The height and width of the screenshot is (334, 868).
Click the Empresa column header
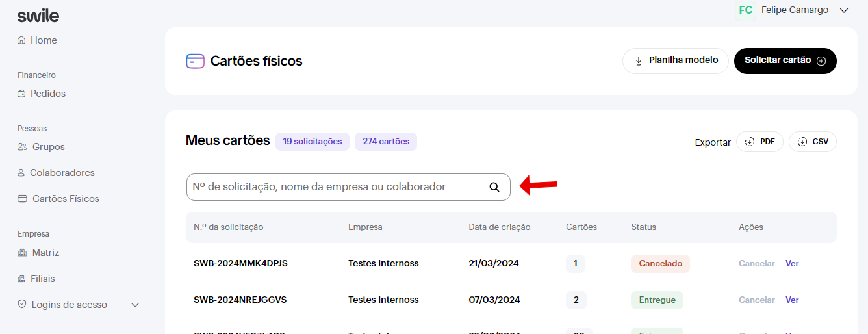365,227
